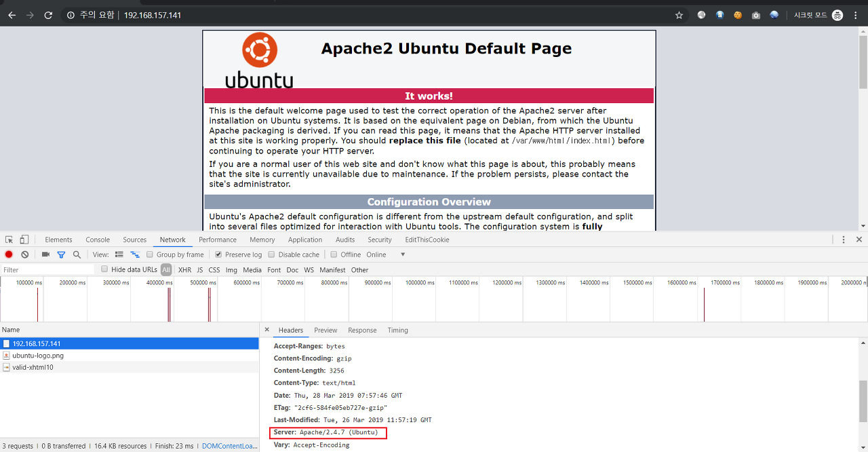Click the page vertical scrollbar

[x=863, y=61]
